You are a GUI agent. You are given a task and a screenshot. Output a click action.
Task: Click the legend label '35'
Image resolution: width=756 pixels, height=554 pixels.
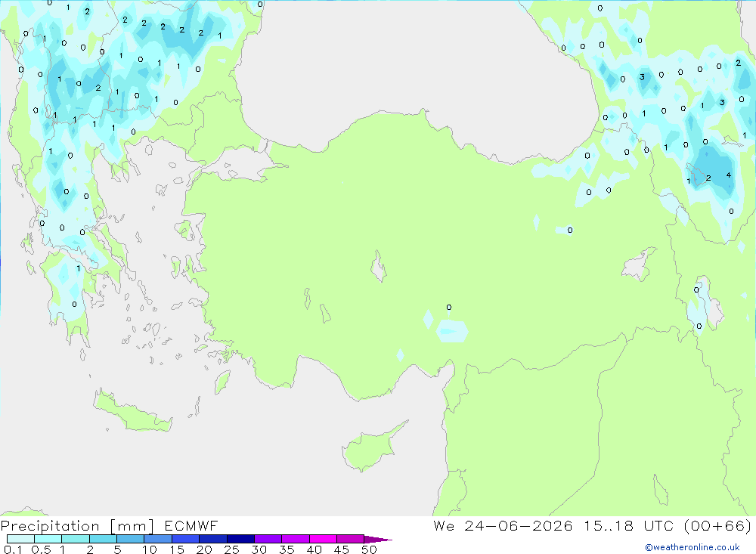[287, 549]
